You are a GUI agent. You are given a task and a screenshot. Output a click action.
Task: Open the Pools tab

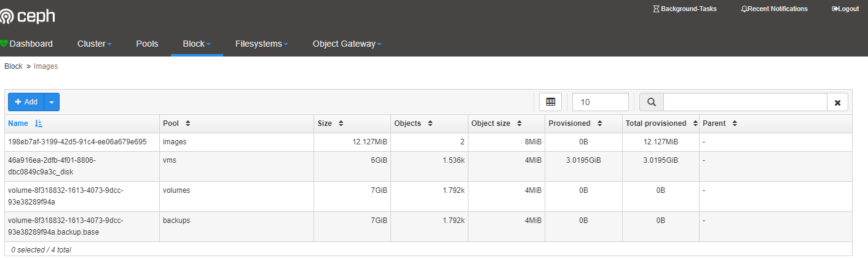(147, 44)
